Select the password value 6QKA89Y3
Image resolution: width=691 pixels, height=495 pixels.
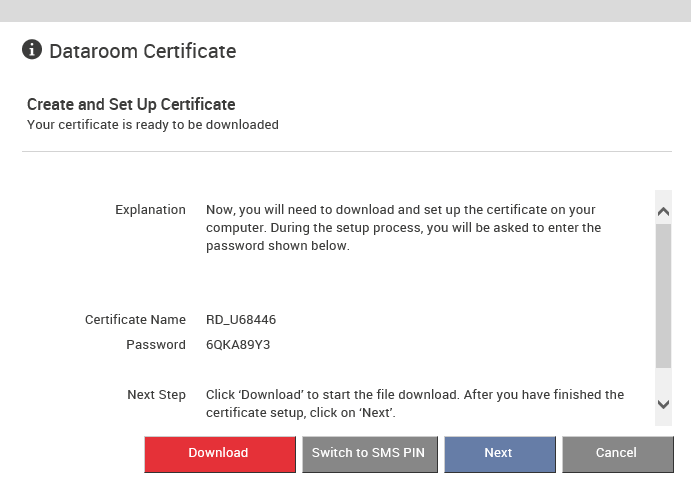pyautogui.click(x=238, y=345)
